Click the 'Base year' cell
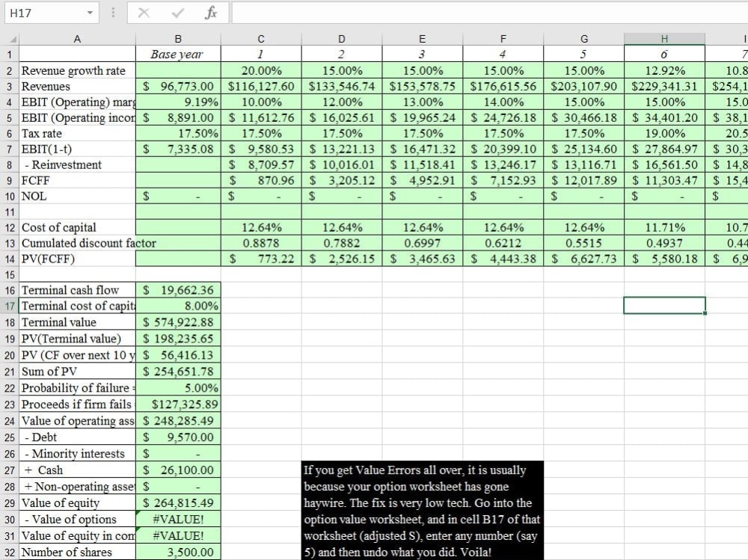Viewport: 748px width, 560px height. (178, 54)
